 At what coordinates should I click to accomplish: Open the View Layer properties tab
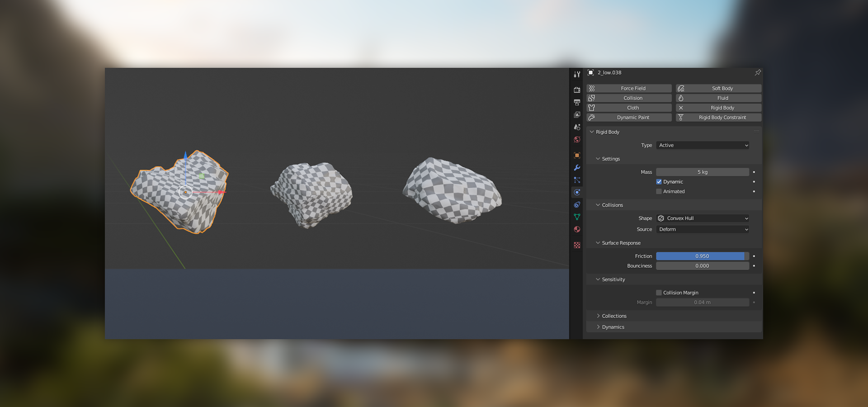577,115
